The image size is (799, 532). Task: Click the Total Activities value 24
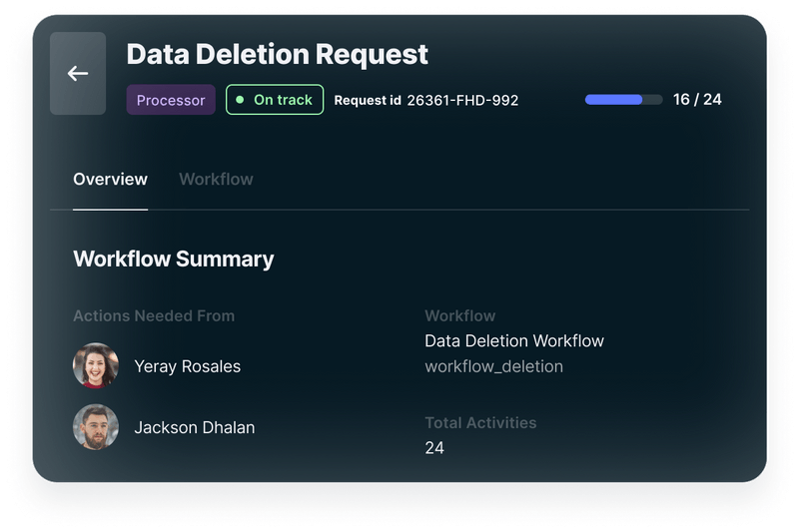(x=434, y=448)
